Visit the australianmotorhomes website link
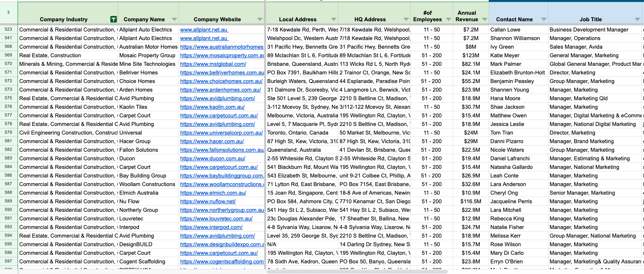644x274 pixels. [222, 47]
